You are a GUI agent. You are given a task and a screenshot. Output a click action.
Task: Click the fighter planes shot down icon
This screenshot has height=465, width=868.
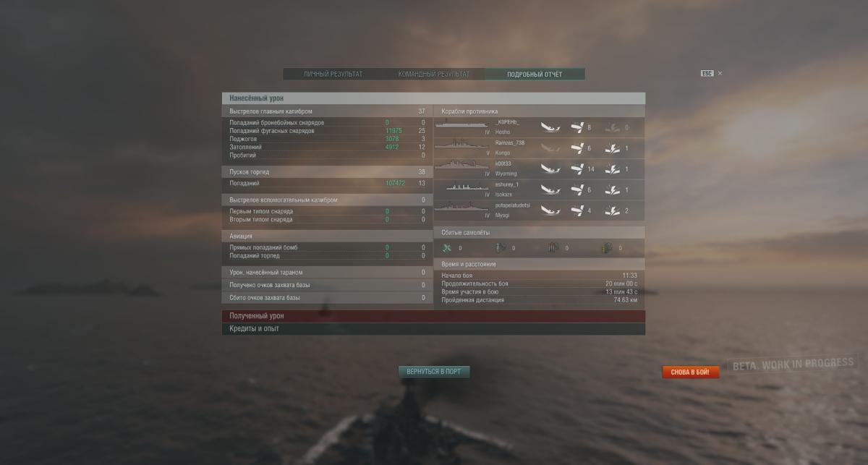point(446,248)
